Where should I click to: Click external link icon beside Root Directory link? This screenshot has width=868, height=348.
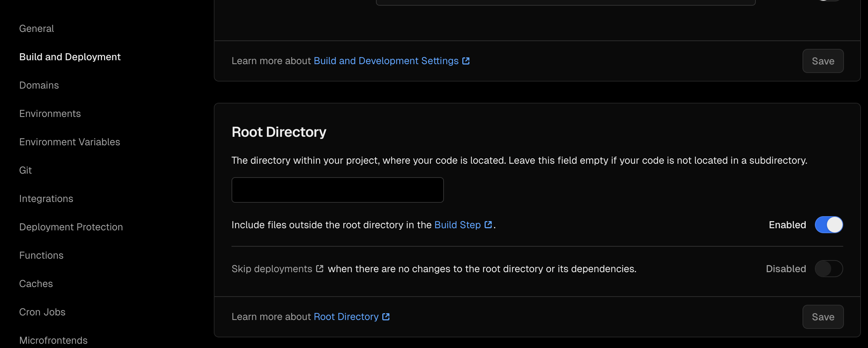pos(386,317)
